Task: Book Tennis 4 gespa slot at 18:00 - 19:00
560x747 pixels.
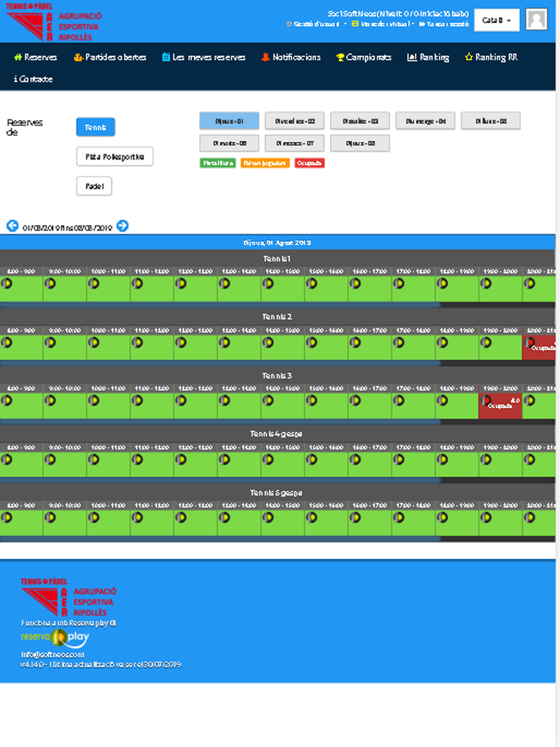Action: [457, 465]
